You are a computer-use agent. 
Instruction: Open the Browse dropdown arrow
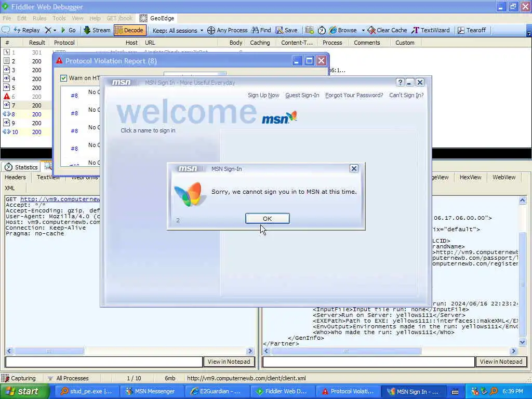click(363, 31)
